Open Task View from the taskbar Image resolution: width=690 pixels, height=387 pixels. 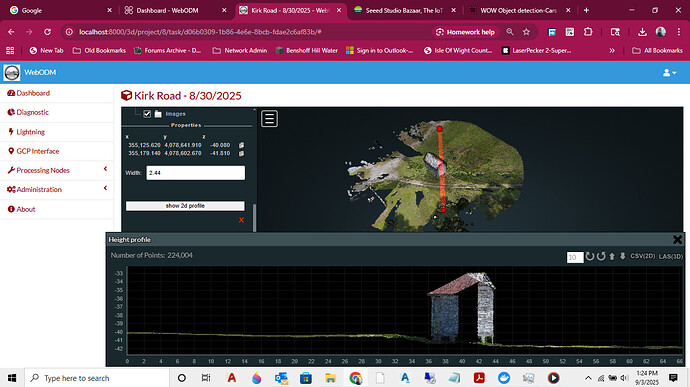[x=206, y=378]
